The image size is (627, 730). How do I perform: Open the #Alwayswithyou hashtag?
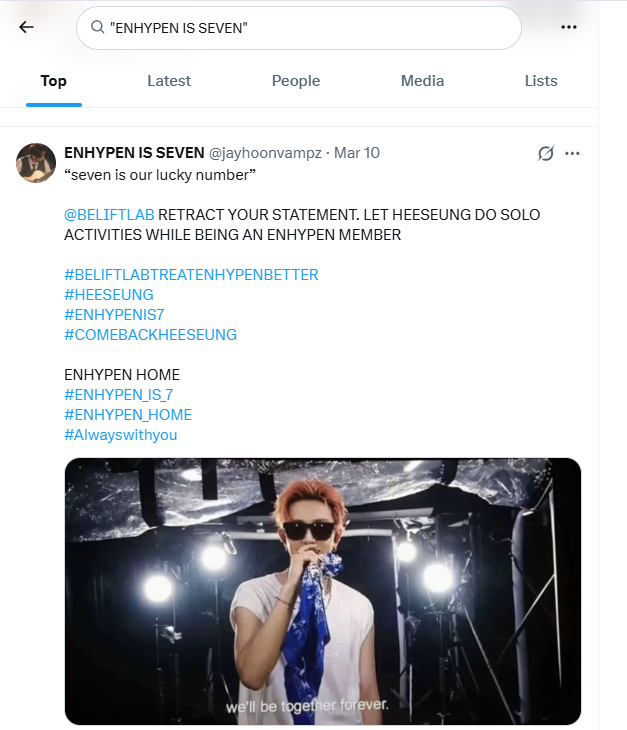(x=120, y=435)
